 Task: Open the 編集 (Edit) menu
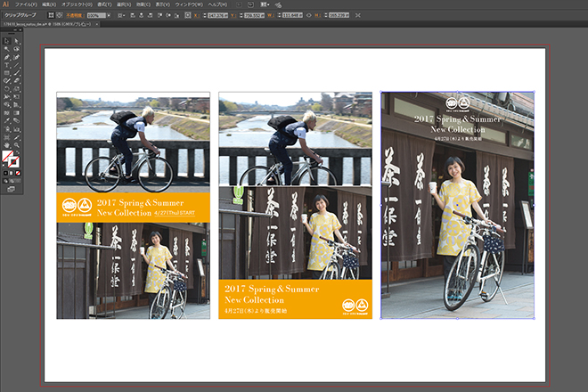click(x=49, y=4)
